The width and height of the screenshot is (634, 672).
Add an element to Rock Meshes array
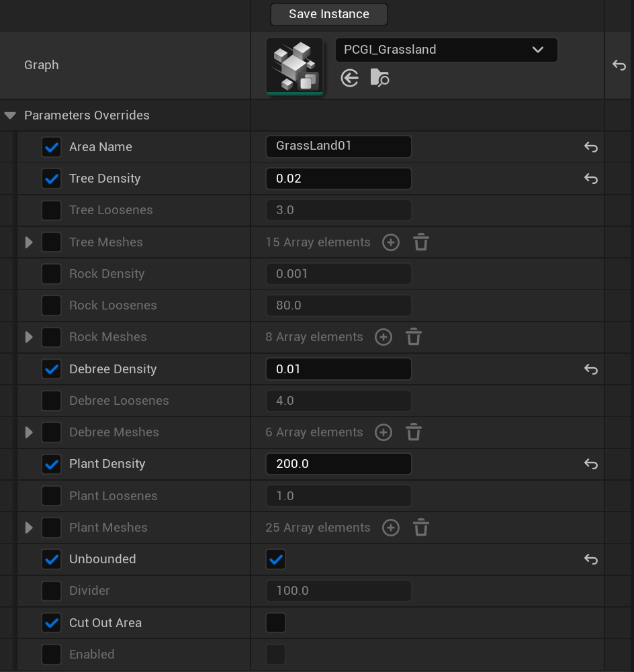383,337
